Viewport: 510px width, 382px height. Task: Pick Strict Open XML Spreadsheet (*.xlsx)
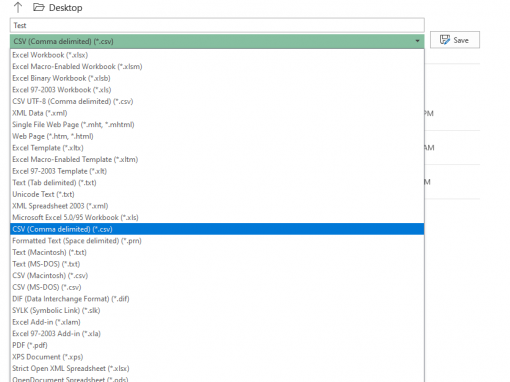click(x=217, y=369)
